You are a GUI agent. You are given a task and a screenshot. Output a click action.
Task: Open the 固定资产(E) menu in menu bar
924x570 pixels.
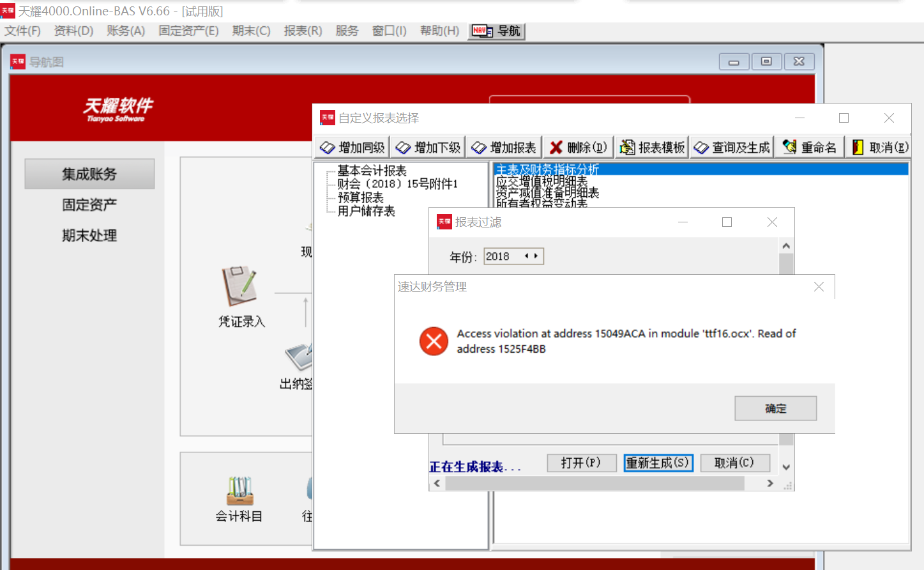coord(188,31)
